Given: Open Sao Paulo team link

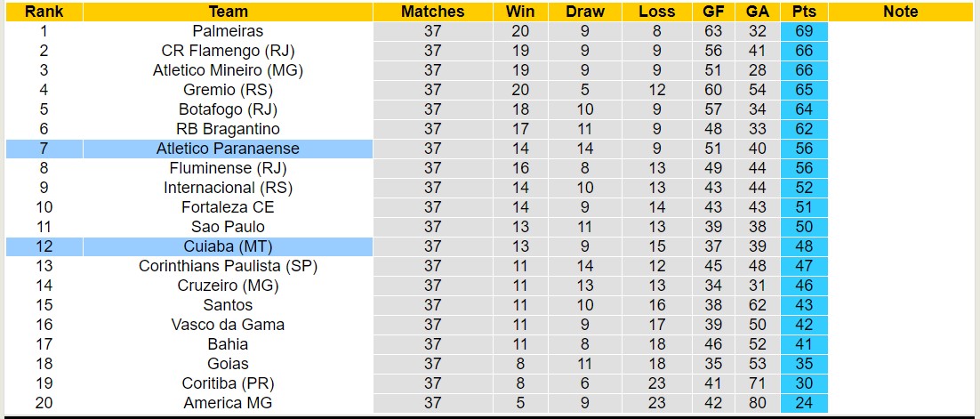Looking at the screenshot, I should [x=228, y=227].
